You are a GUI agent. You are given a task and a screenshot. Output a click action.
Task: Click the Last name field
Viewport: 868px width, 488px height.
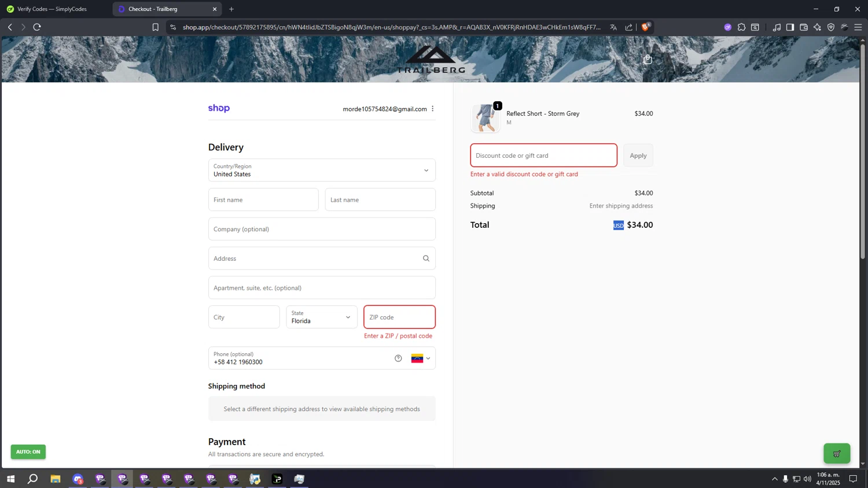pyautogui.click(x=380, y=199)
